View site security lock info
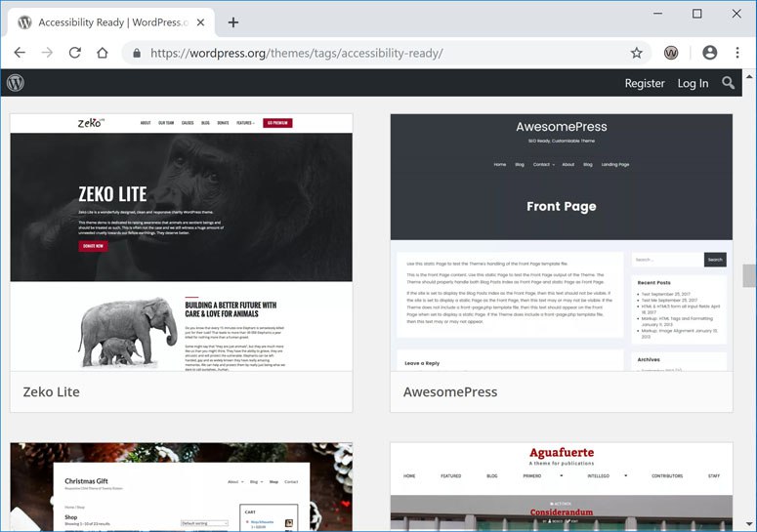Image resolution: width=757 pixels, height=532 pixels. pos(137,53)
